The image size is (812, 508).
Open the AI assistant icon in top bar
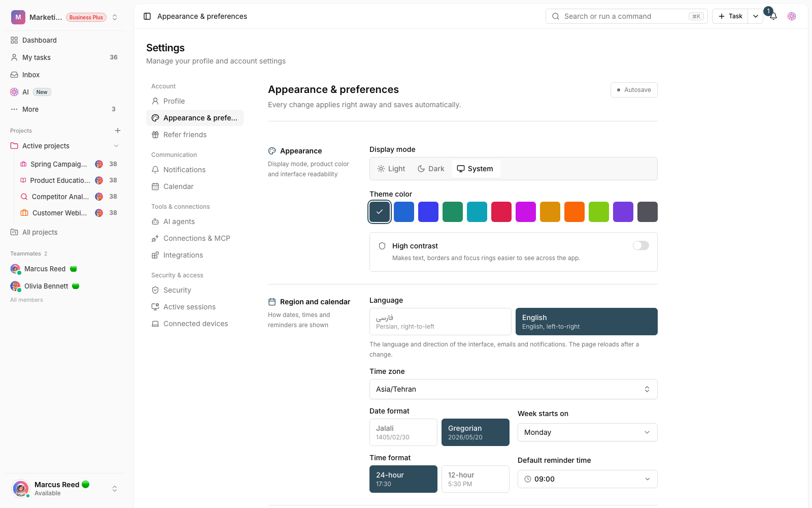[x=792, y=16]
